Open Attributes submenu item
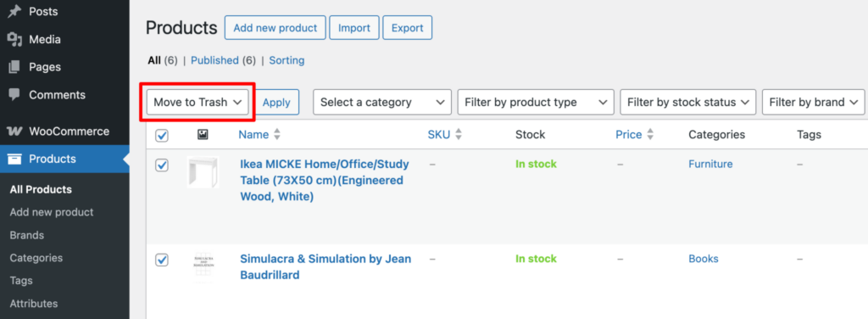The width and height of the screenshot is (868, 319). click(x=34, y=304)
